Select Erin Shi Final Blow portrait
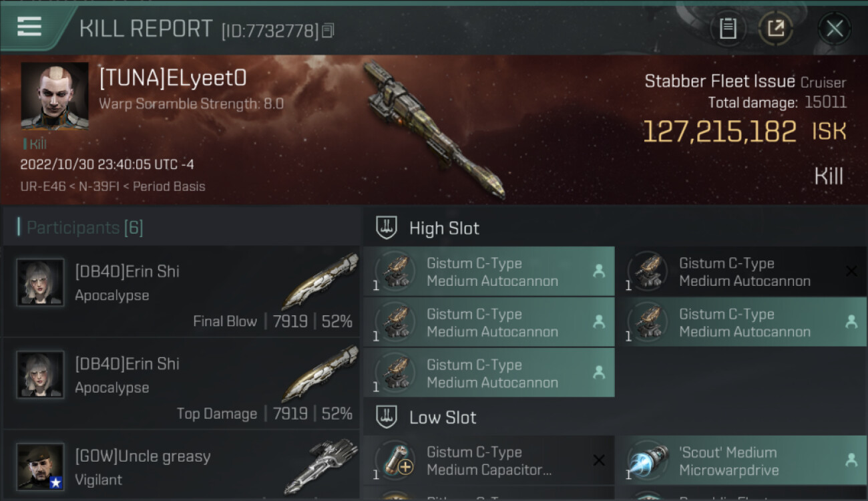 pyautogui.click(x=40, y=282)
